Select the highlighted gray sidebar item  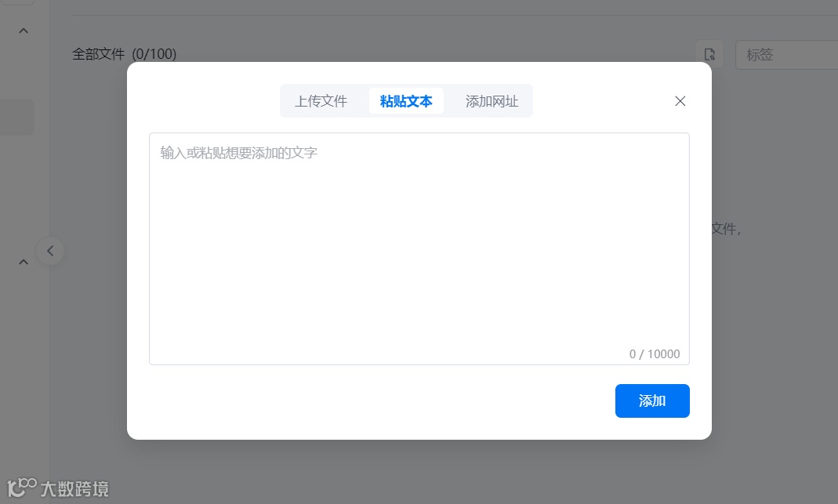[x=16, y=117]
